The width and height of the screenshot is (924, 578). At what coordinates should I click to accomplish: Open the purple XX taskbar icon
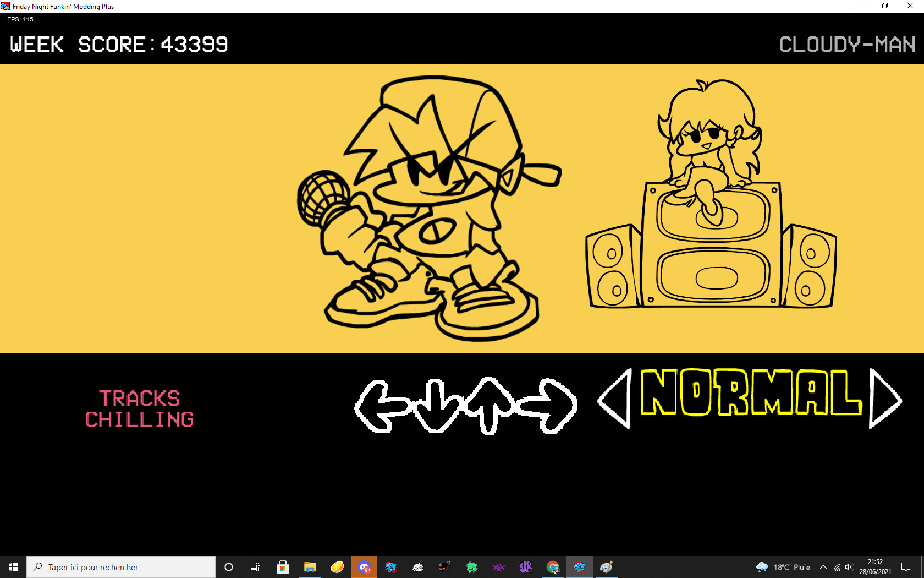coord(499,567)
